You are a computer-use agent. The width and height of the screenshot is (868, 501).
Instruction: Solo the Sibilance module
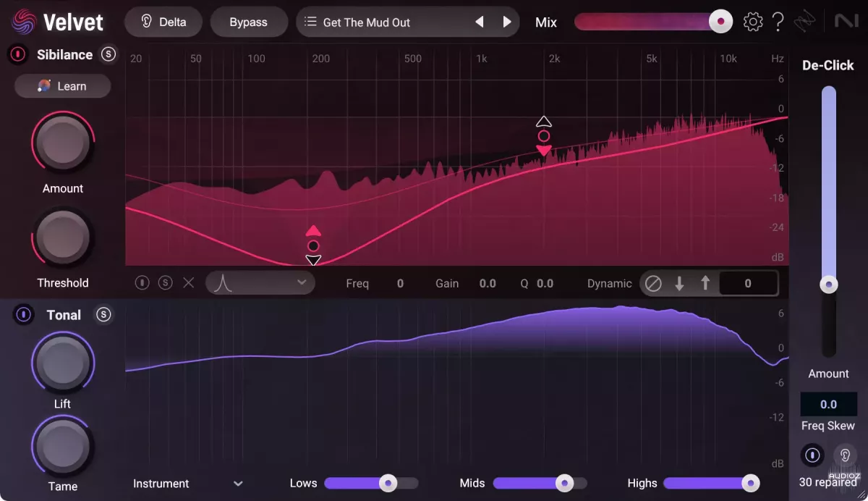click(109, 54)
